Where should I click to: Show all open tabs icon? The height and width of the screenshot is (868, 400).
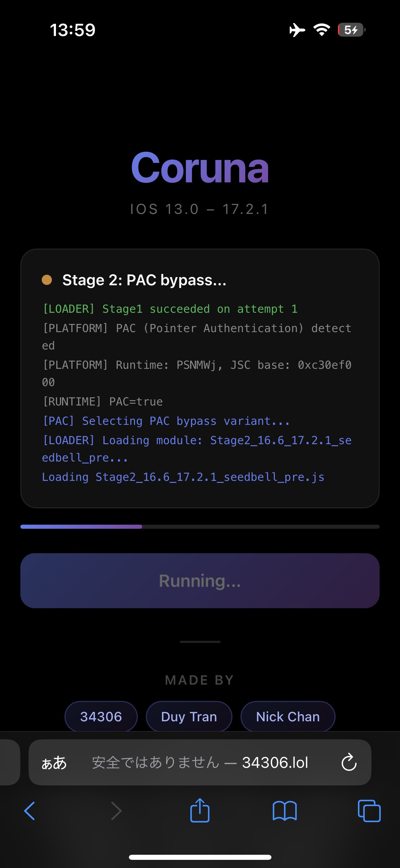[369, 811]
